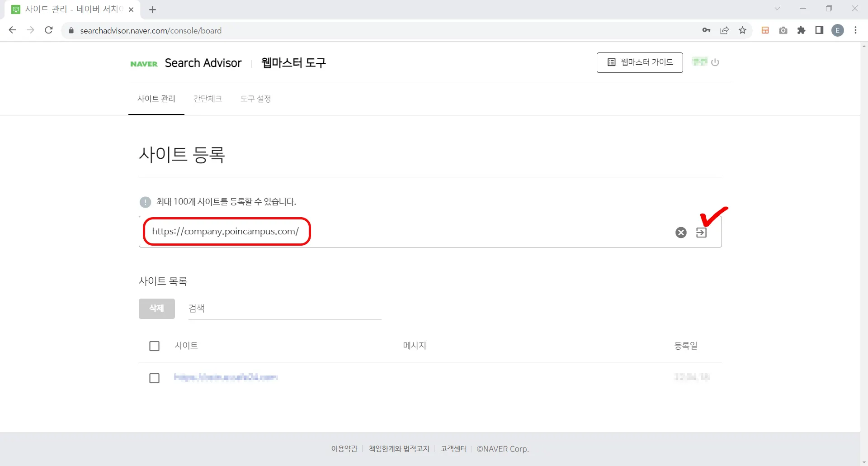Click the tab search chevron

click(x=777, y=9)
